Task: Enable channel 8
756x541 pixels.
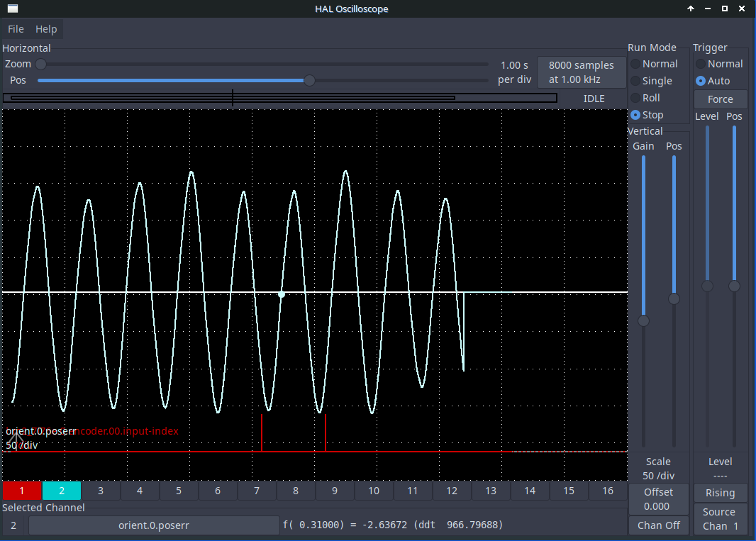Action: (x=296, y=491)
